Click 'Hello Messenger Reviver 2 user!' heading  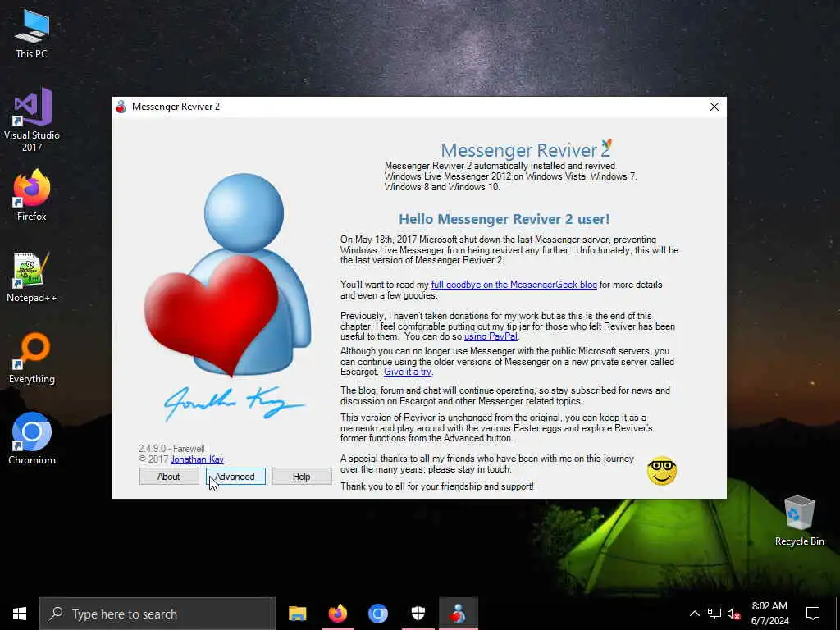504,219
